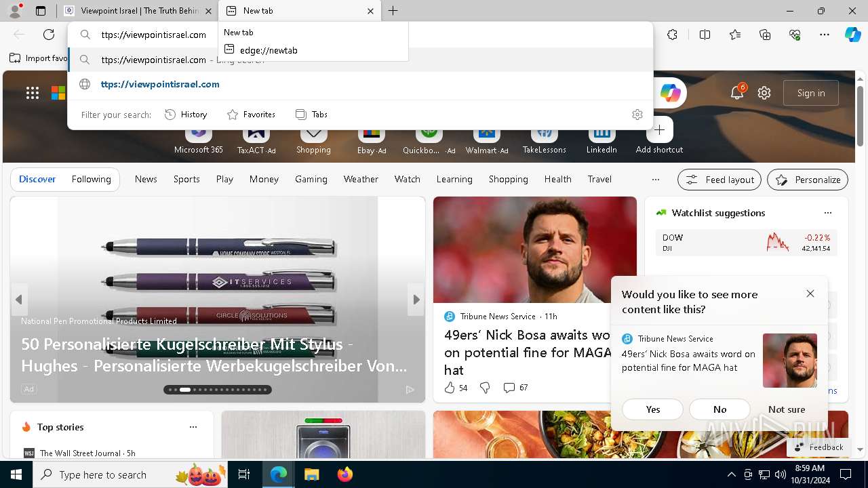868x488 pixels.
Task: Open the Feedback button
Action: pos(818,447)
